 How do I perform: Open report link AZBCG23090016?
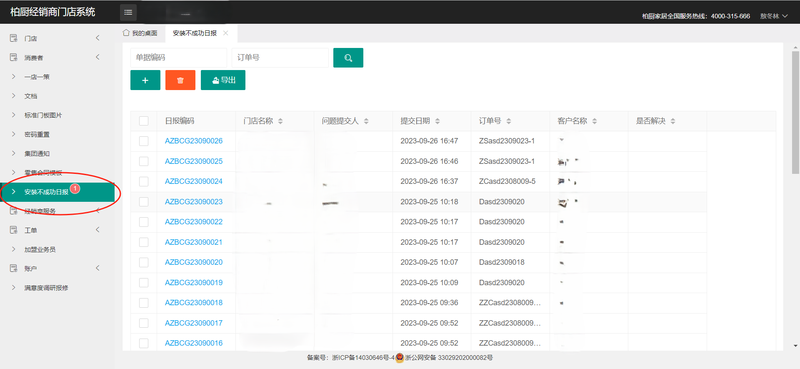(193, 343)
